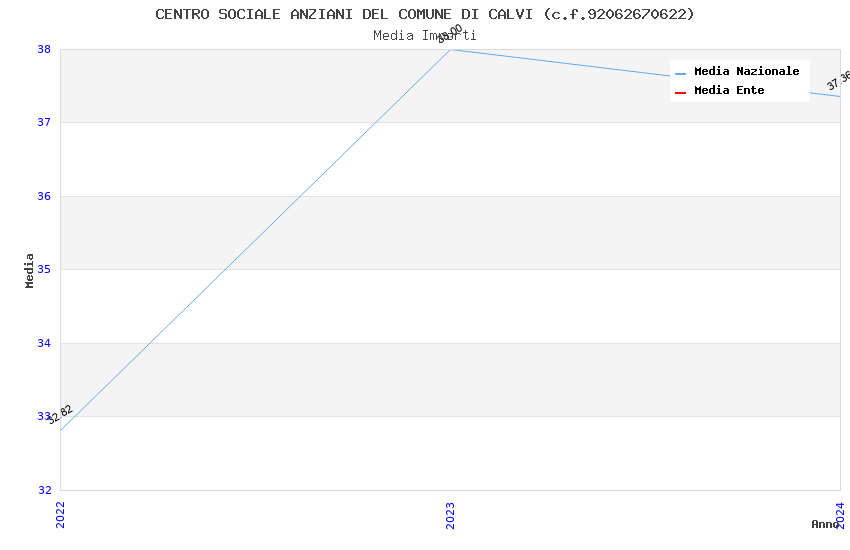Image resolution: width=850 pixels, height=550 pixels.
Task: Click the 36 y-axis tick label
Action: pos(44,196)
